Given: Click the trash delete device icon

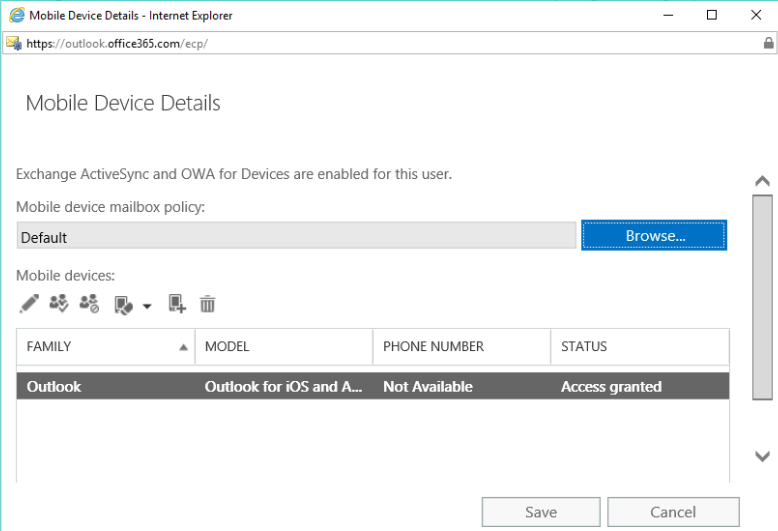Looking at the screenshot, I should pos(207,304).
